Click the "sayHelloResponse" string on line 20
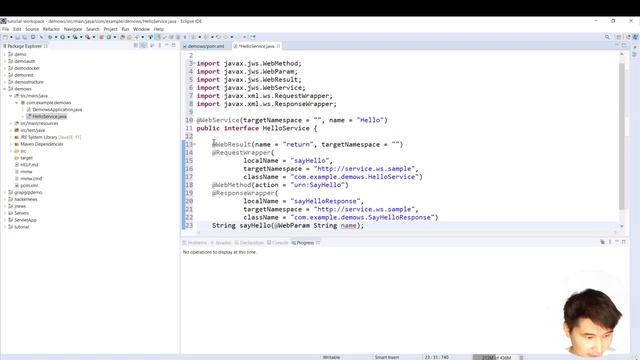640x360 pixels. tap(327, 201)
